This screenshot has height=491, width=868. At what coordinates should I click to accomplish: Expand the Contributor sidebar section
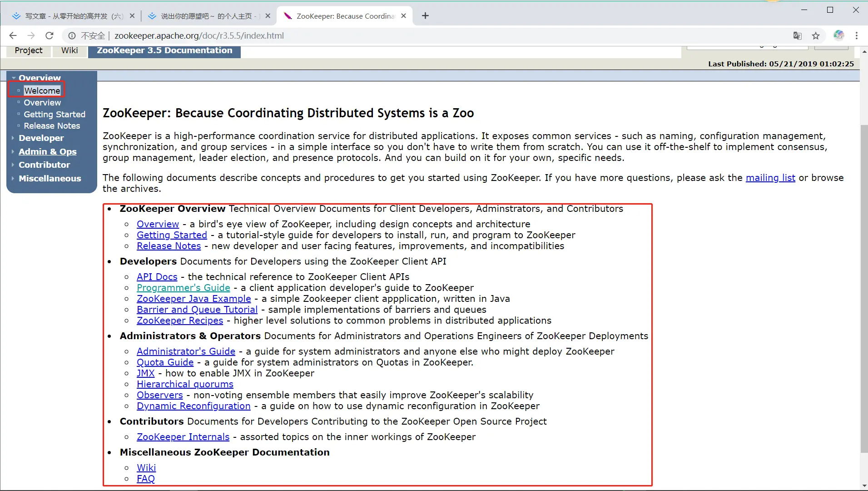tap(44, 165)
